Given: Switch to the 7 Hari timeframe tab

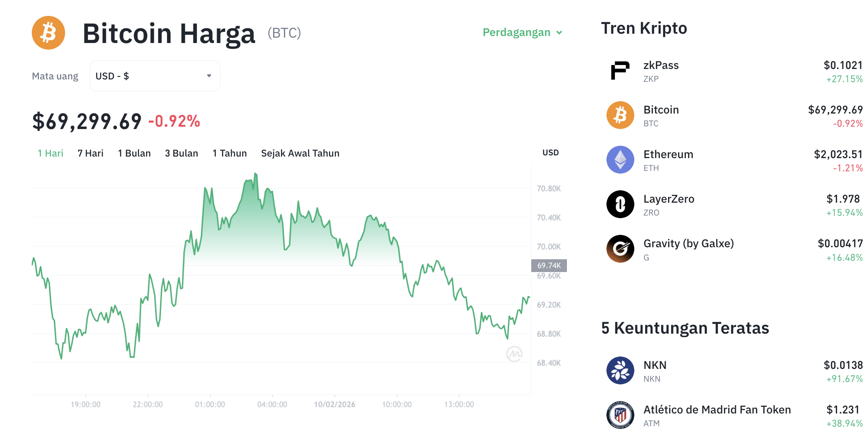Looking at the screenshot, I should click(x=90, y=153).
